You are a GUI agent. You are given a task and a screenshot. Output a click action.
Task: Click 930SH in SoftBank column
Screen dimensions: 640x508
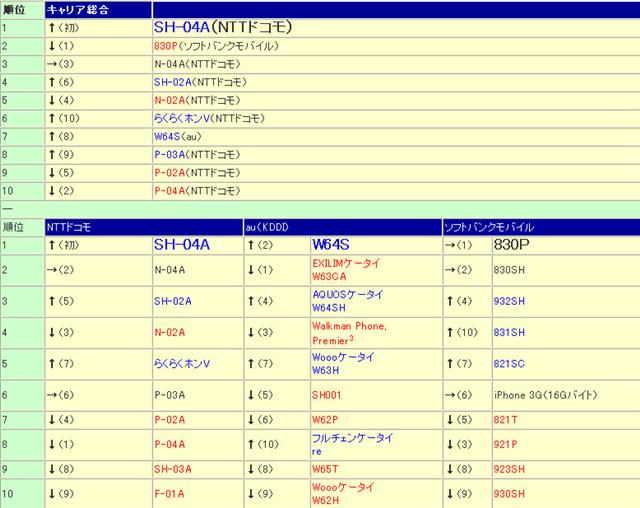point(509,494)
